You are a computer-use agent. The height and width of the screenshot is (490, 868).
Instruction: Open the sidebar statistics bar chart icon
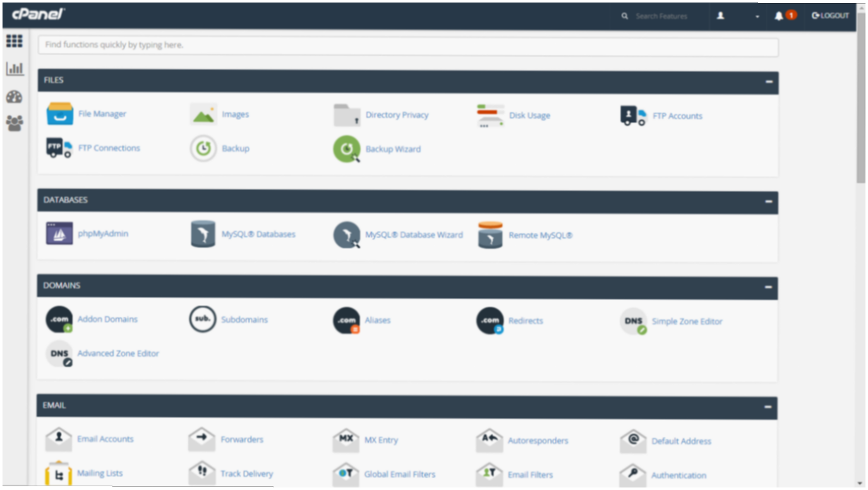[x=15, y=68]
